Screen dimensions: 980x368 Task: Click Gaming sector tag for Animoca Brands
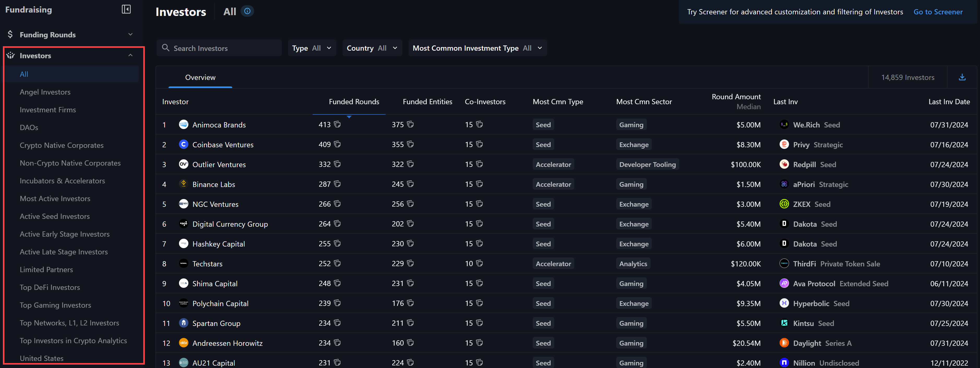[x=631, y=125]
